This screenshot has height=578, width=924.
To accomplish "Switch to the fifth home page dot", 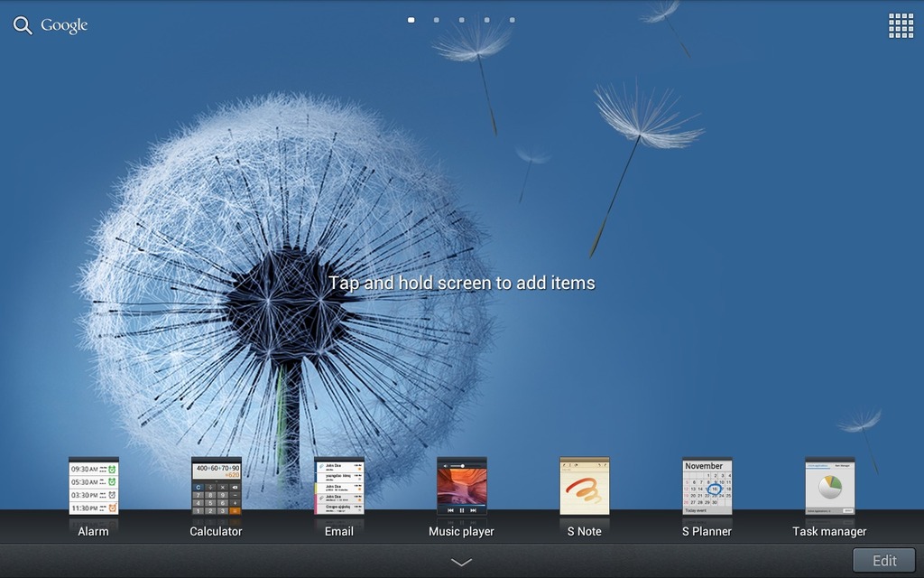I will click(513, 19).
